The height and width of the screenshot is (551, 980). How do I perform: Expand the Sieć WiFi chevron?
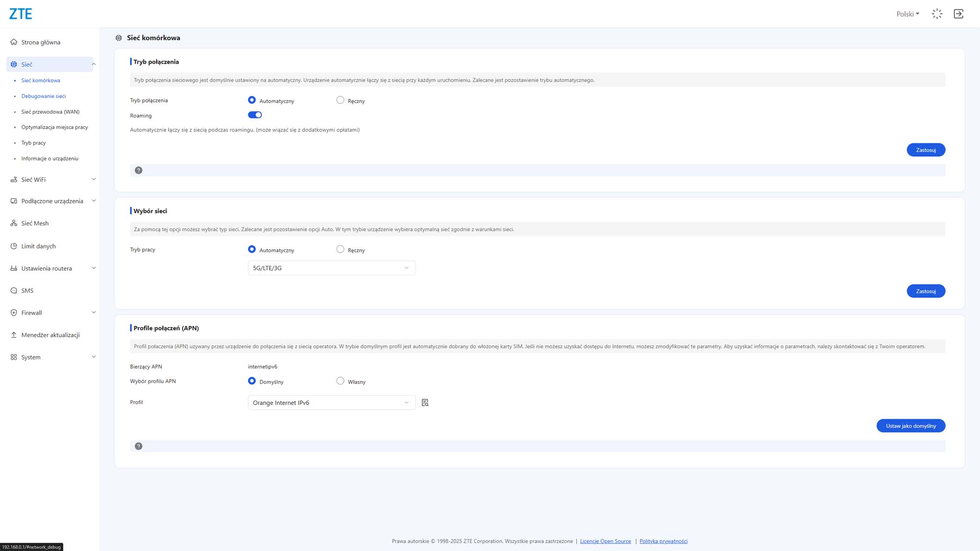coord(94,179)
